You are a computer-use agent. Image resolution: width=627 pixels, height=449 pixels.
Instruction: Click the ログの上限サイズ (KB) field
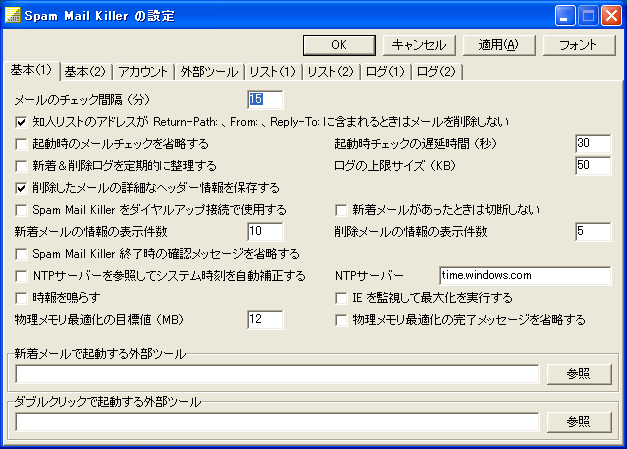593,166
